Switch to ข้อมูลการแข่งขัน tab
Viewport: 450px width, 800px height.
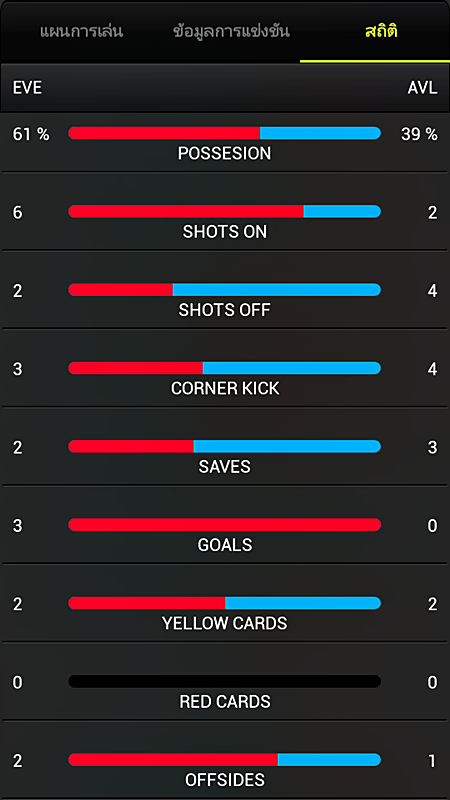[x=231, y=32]
